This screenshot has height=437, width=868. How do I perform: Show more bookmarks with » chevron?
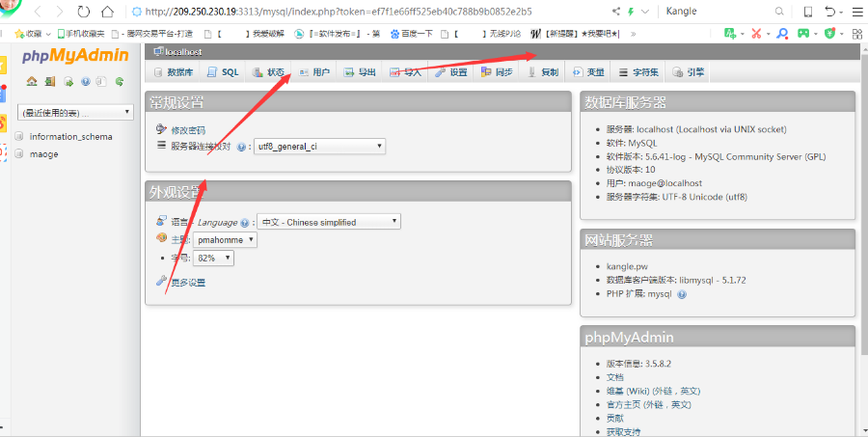click(x=634, y=34)
